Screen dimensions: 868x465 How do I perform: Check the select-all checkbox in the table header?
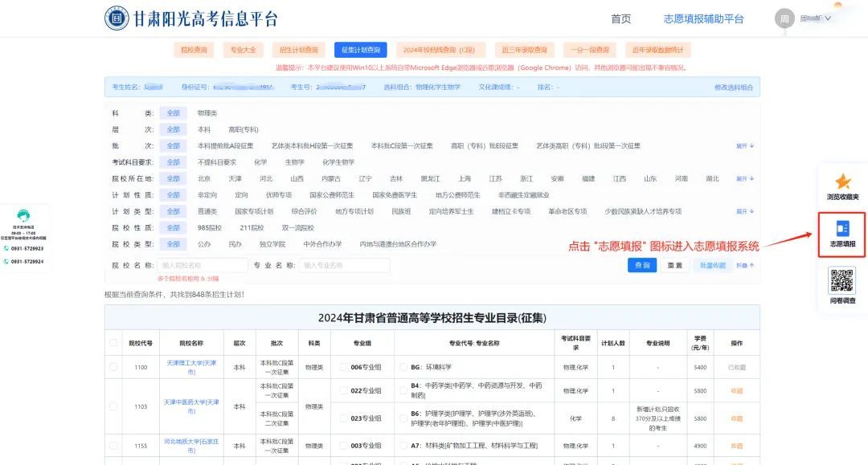(113, 342)
